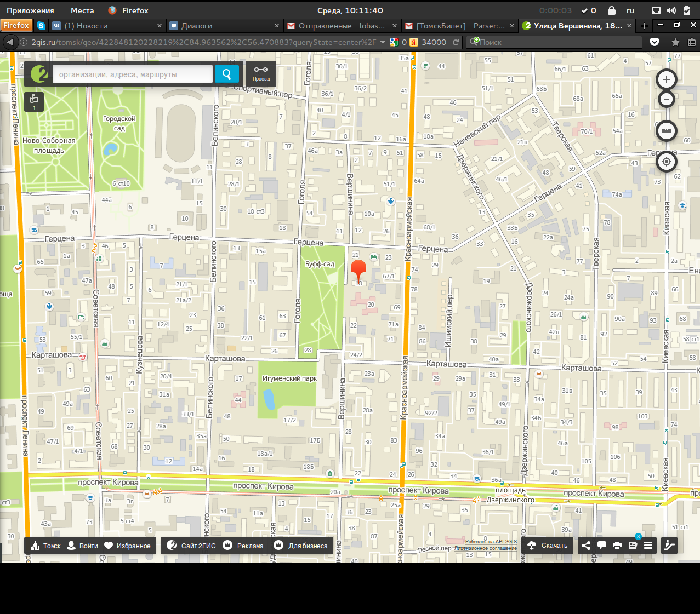
Task: Open the Skype pinned tab
Action: tap(41, 26)
